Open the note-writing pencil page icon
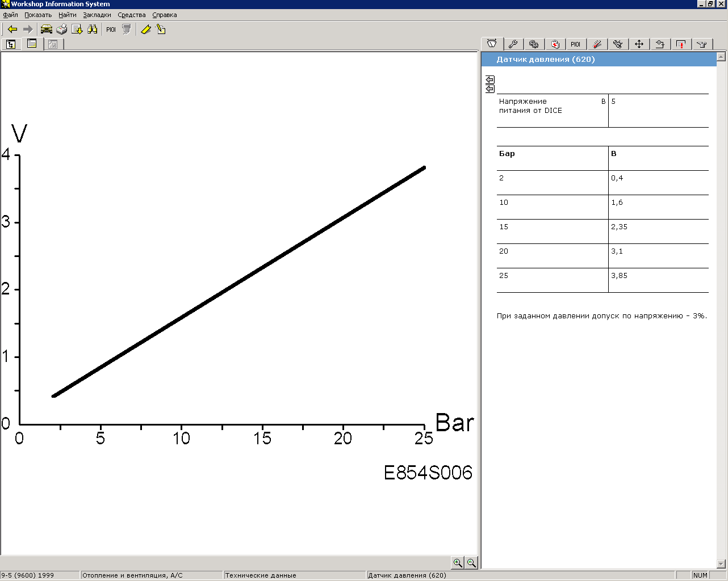 (161, 30)
